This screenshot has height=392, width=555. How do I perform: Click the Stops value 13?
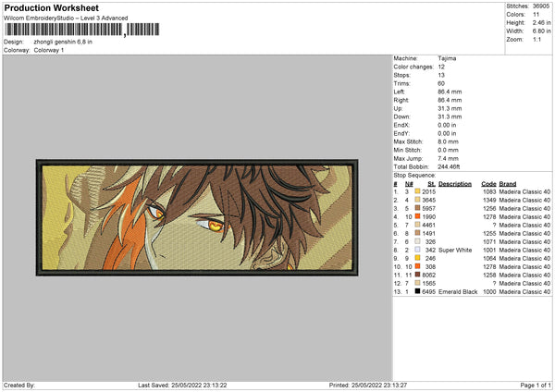[441, 75]
